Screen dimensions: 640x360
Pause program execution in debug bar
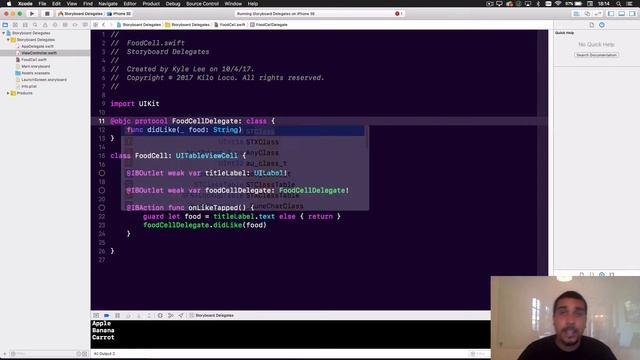click(118, 316)
